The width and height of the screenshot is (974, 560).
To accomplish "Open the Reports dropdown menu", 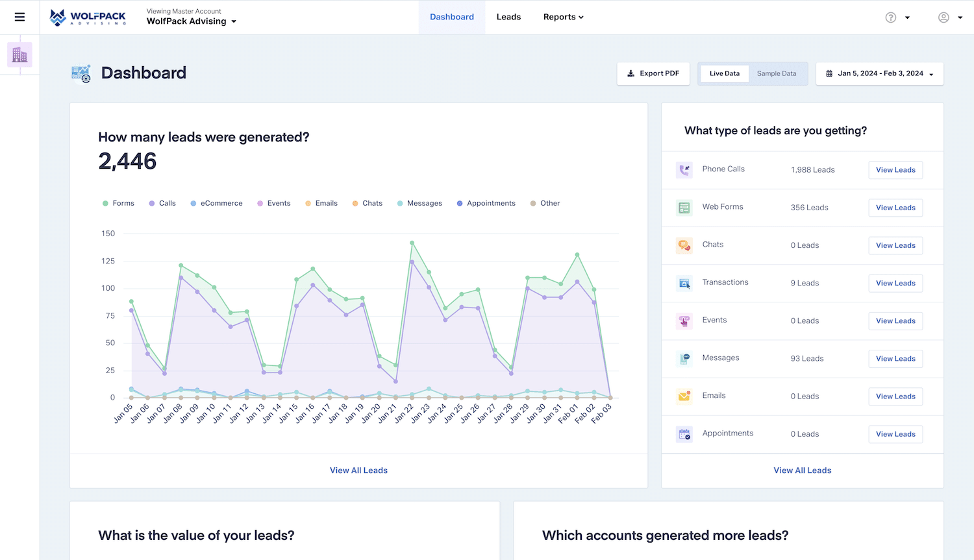I will tap(564, 18).
